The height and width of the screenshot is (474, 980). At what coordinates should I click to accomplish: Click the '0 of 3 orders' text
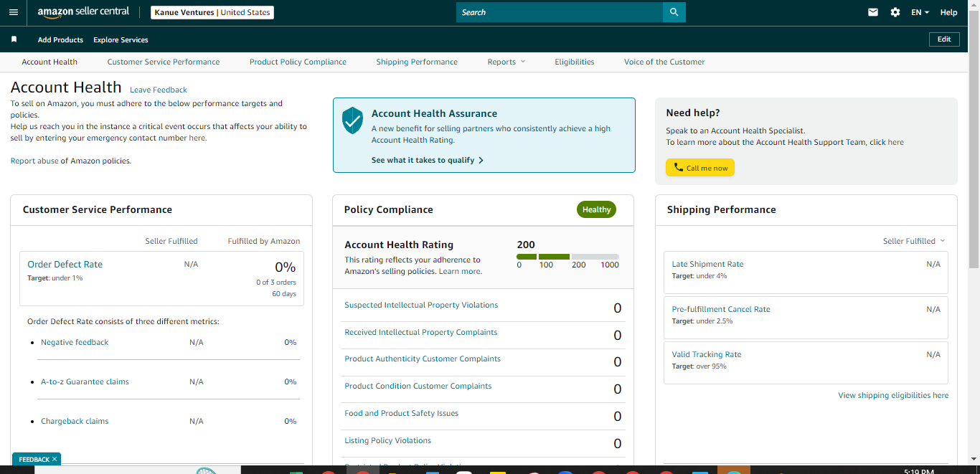coord(275,283)
